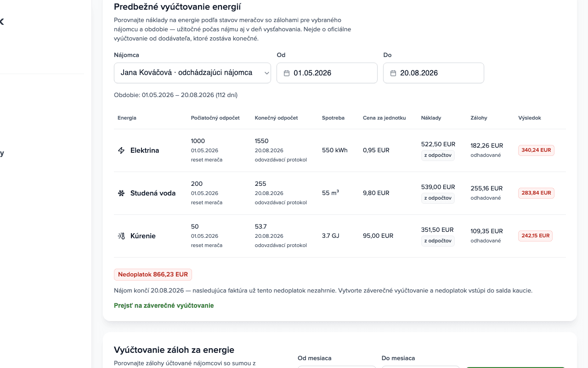Click the period text 'Obdobie: 01.05.2026 – 20.08.2026'
Screen dimensions: 588x368
tap(164, 95)
